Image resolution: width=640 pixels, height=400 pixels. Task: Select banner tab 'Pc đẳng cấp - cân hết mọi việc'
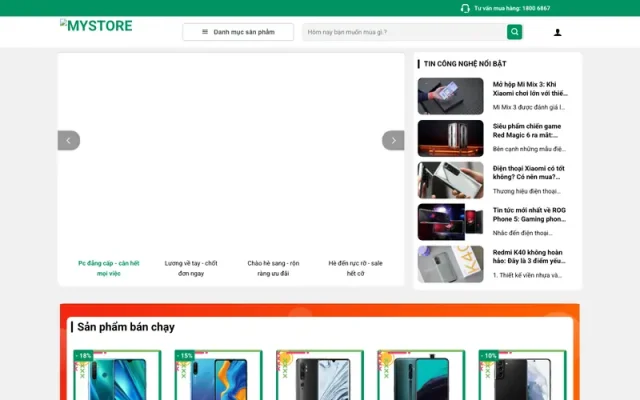coord(109,268)
